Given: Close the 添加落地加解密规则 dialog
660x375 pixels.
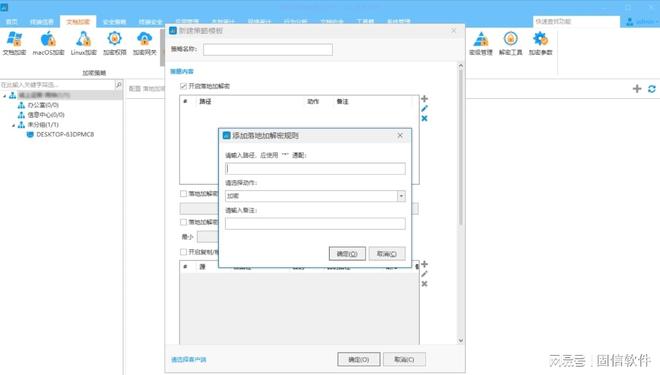Looking at the screenshot, I should [x=400, y=136].
